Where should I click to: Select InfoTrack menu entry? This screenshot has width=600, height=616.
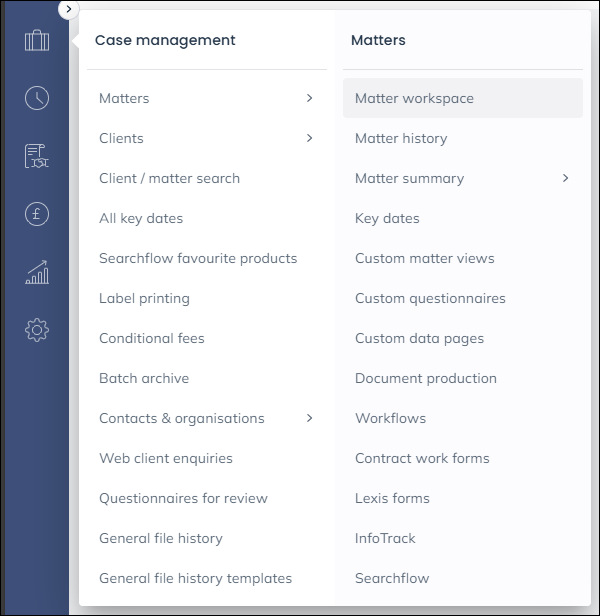pyautogui.click(x=385, y=538)
